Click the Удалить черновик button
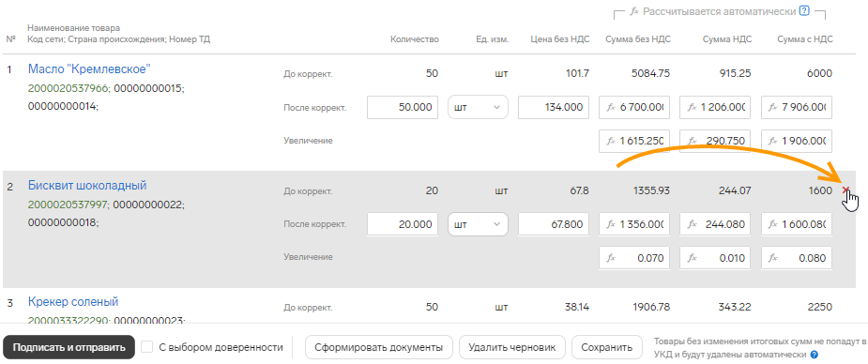This screenshot has height=364, width=868. 512,347
